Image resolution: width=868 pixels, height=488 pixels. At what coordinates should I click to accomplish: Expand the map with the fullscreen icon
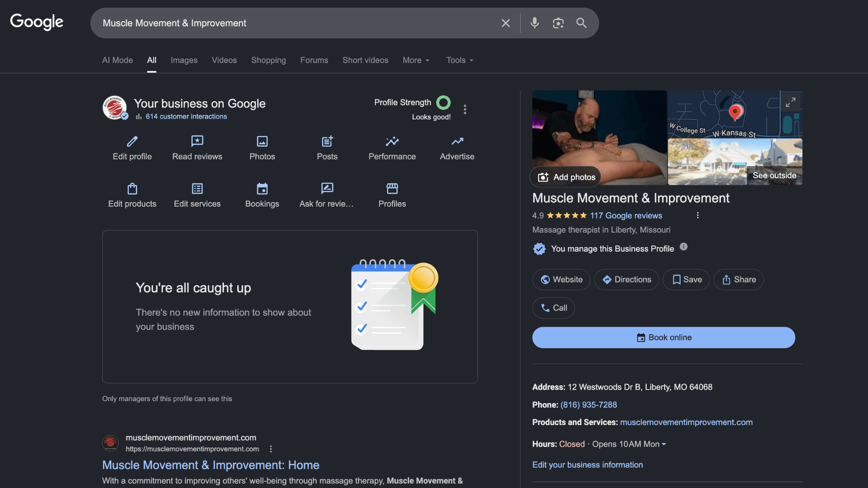click(x=790, y=103)
